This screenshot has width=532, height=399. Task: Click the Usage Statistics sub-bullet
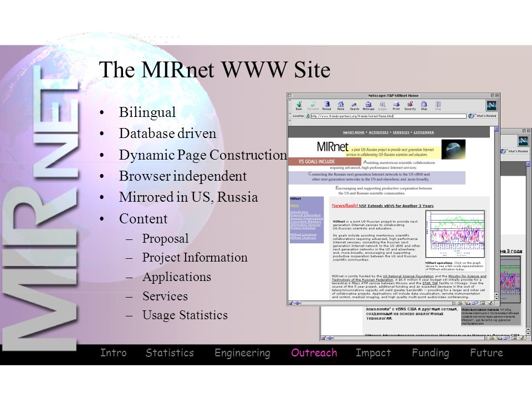[185, 315]
